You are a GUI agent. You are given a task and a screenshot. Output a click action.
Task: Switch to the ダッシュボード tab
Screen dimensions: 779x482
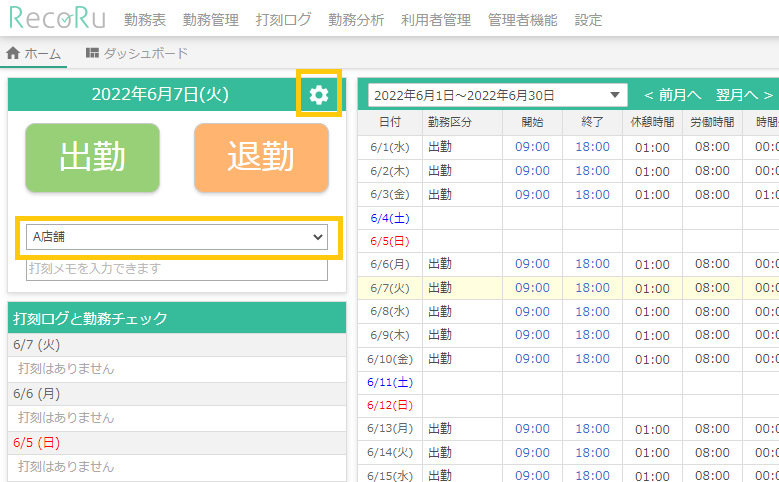point(145,53)
